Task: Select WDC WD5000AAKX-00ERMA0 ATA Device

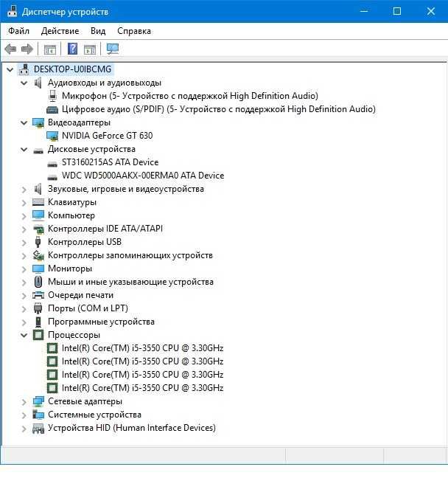Action: 143,176
